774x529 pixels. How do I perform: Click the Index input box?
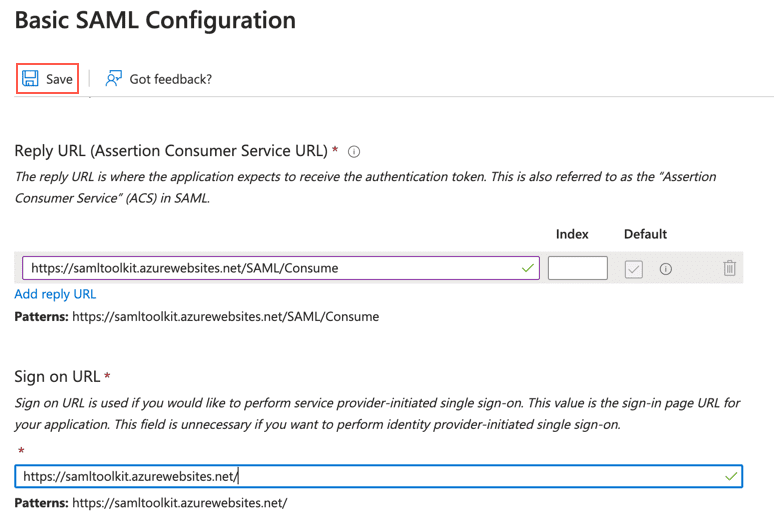coord(577,268)
